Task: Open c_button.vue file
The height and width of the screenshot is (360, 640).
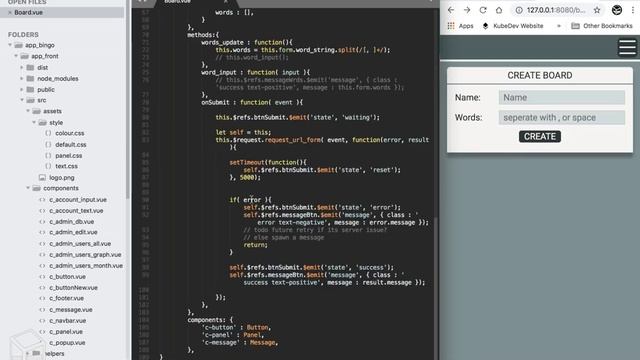Action: click(x=67, y=276)
